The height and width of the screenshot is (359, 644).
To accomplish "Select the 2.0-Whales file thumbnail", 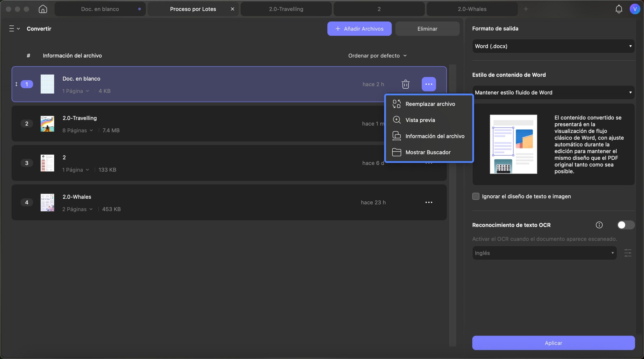I will pyautogui.click(x=47, y=202).
